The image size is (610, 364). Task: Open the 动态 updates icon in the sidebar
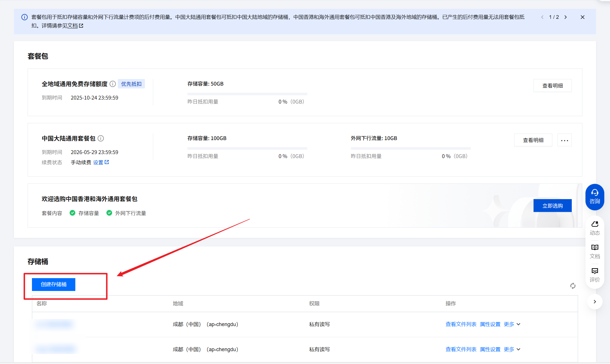595,228
